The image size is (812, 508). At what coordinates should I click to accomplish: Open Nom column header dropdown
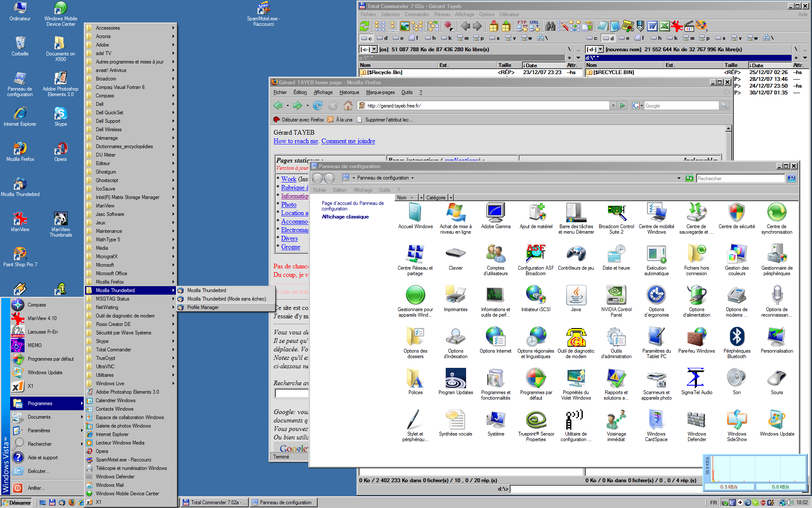pos(421,198)
